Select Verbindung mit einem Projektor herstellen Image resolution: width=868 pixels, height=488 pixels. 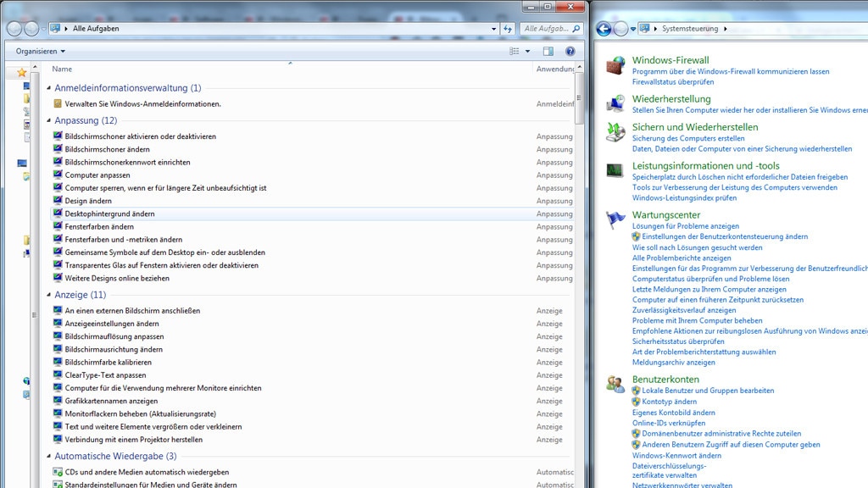tap(133, 440)
